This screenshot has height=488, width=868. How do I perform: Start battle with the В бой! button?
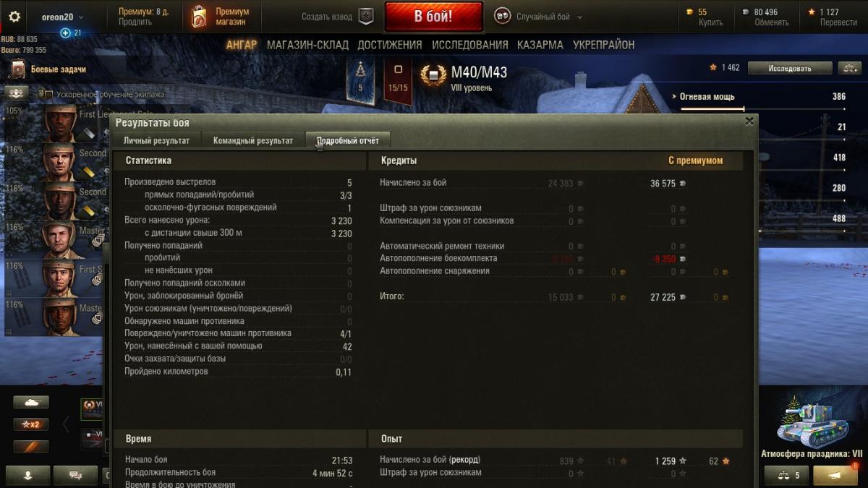click(x=433, y=17)
